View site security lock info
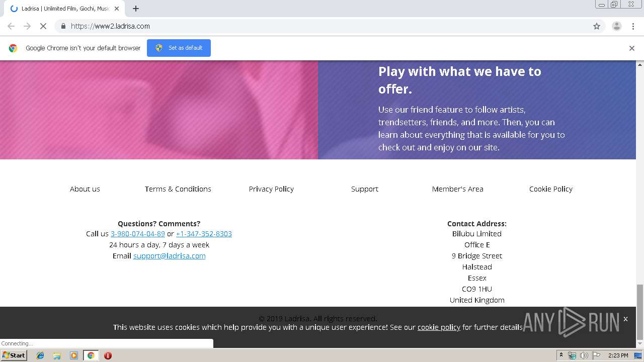This screenshot has height=362, width=644. coord(63,26)
